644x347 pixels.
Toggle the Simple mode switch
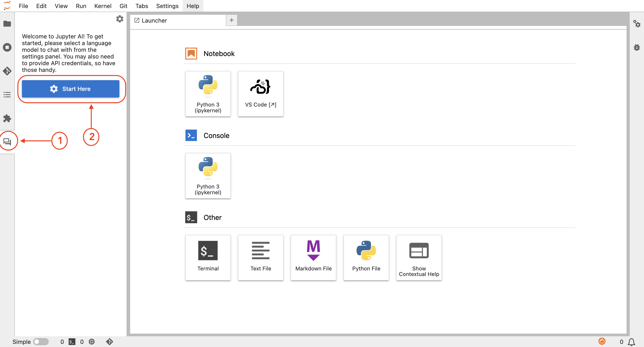click(41, 342)
